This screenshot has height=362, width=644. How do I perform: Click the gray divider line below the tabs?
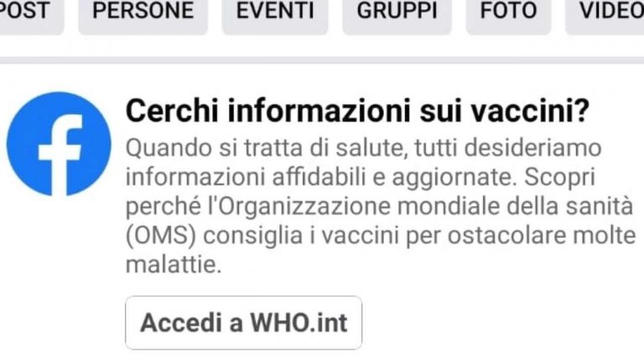[322, 60]
